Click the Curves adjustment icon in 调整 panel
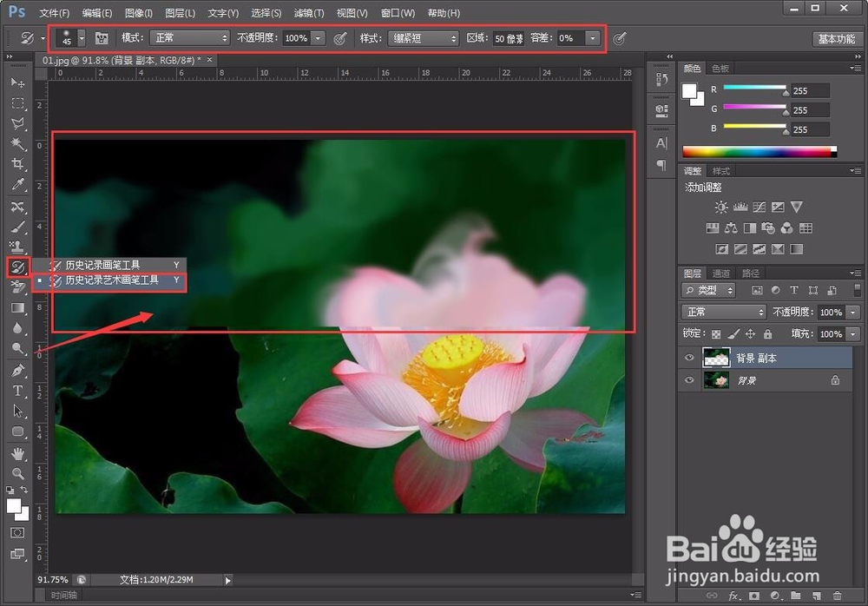Viewport: 868px width, 606px height. pyautogui.click(x=761, y=207)
